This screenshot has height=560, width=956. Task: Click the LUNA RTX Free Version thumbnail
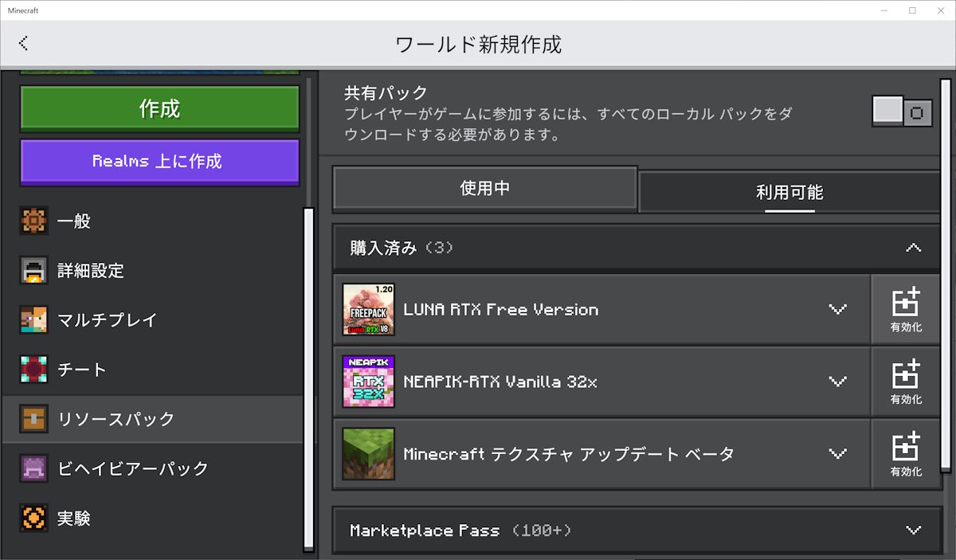368,309
